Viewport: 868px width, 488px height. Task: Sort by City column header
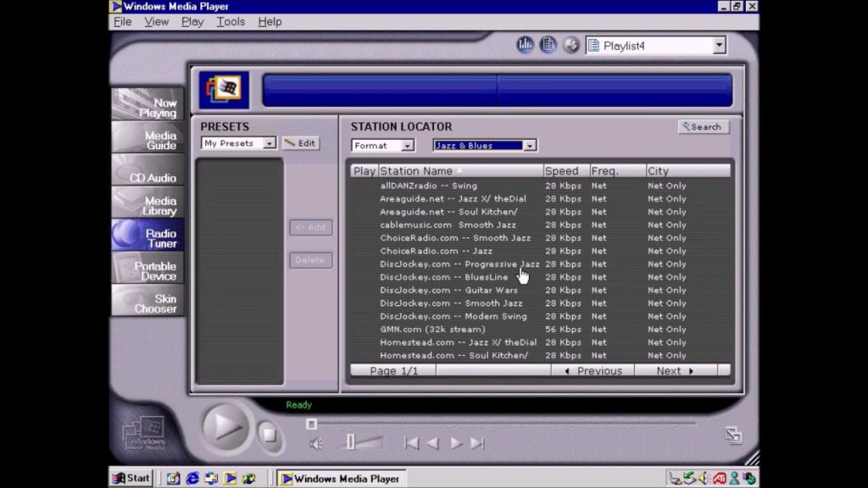coord(688,171)
